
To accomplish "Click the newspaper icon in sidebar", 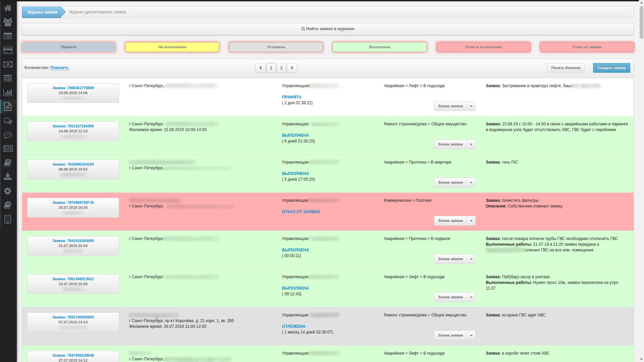I will tap(8, 148).
